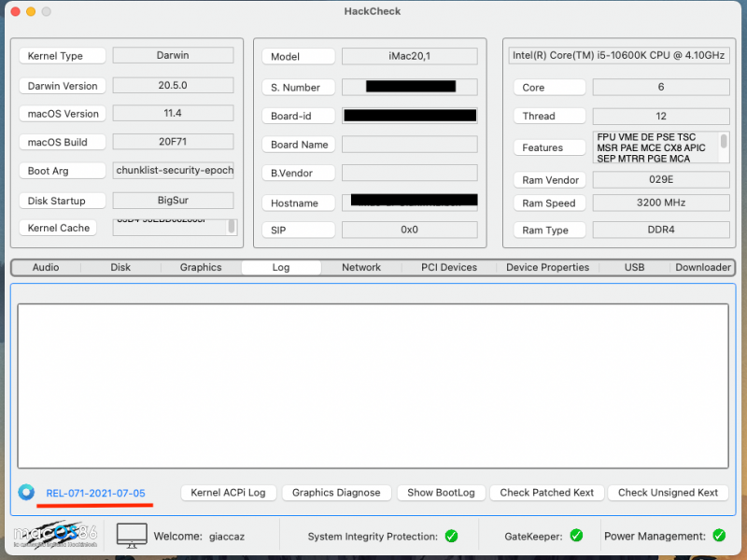This screenshot has width=747, height=560.
Task: Open the Device Properties tab
Action: (x=547, y=267)
